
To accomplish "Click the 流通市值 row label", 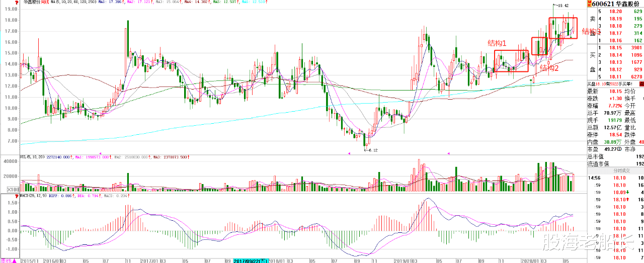I will (598, 164).
